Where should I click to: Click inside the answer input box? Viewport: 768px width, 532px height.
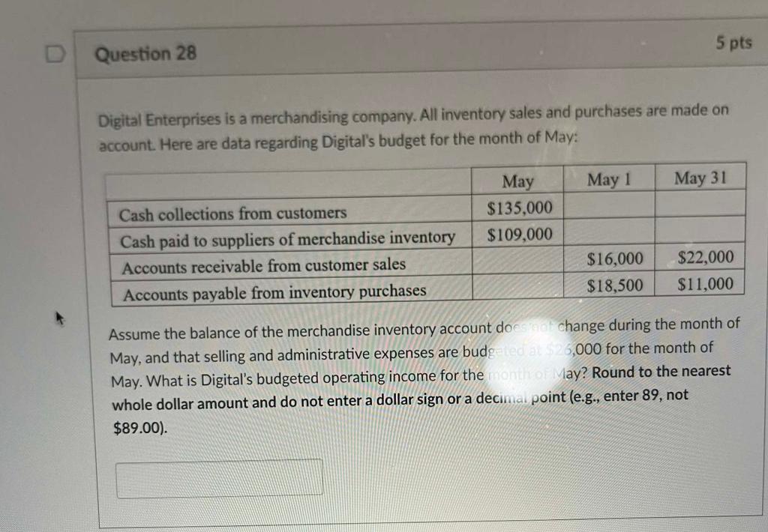(217, 477)
